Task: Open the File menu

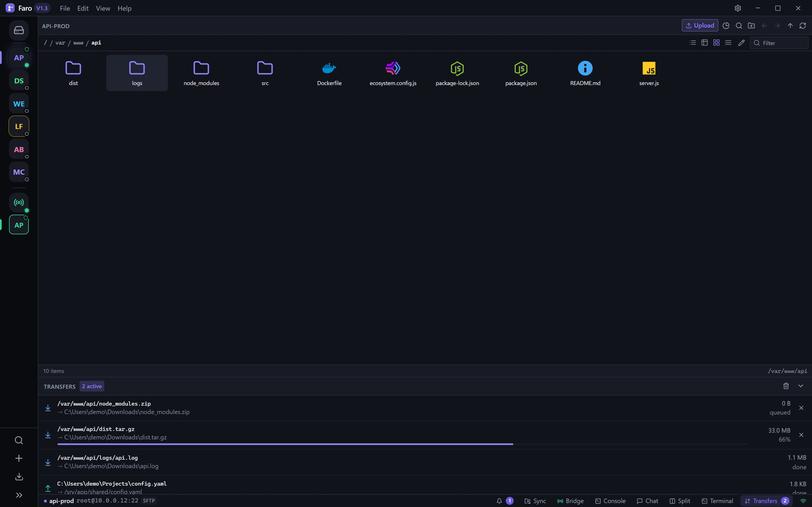Action: 65,8
